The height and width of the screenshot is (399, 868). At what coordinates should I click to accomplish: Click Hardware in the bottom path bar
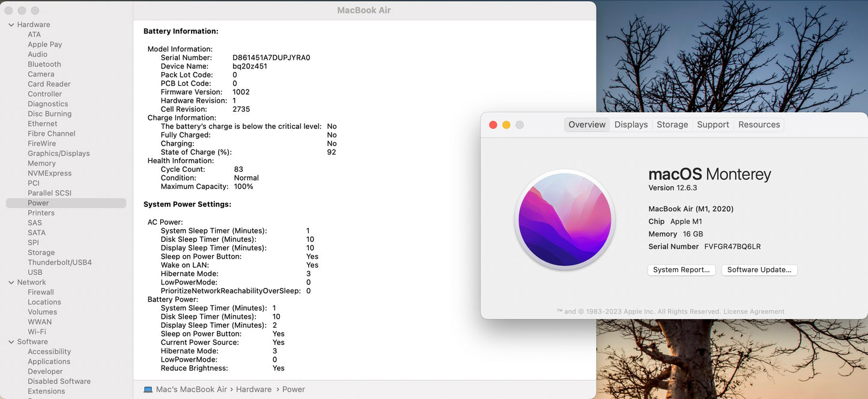[x=253, y=389]
